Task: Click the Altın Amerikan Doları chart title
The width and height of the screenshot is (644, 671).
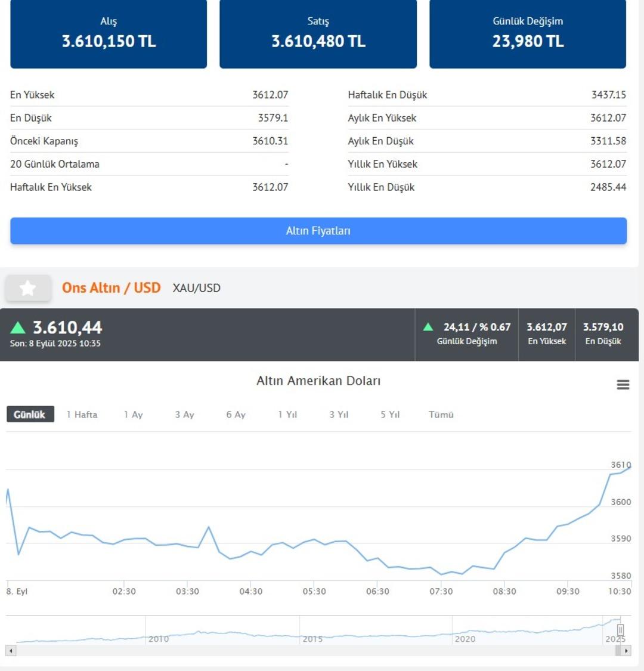Action: tap(318, 381)
